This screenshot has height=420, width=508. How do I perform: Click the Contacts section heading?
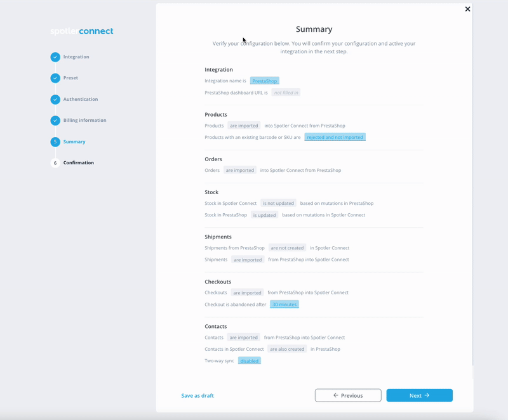tap(216, 327)
